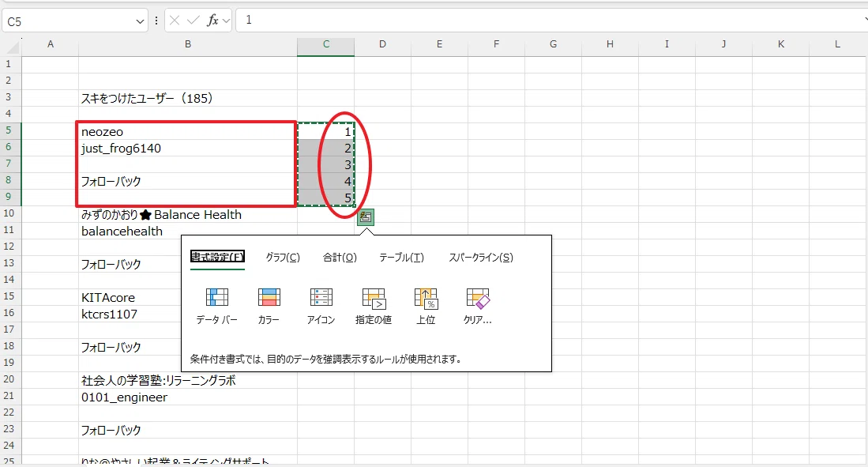This screenshot has width=868, height=467.
Task: Select column G header
Action: click(x=553, y=44)
